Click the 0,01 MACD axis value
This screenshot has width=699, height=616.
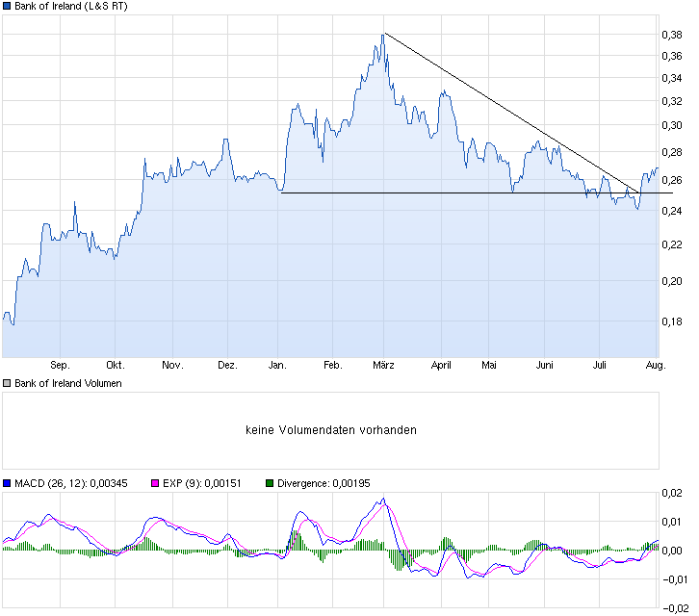[x=672, y=522]
